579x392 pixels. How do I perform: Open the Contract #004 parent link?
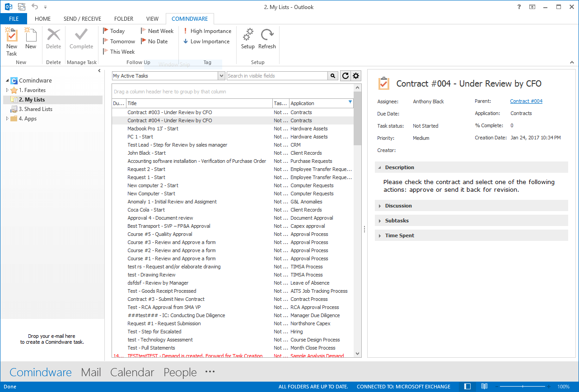526,101
